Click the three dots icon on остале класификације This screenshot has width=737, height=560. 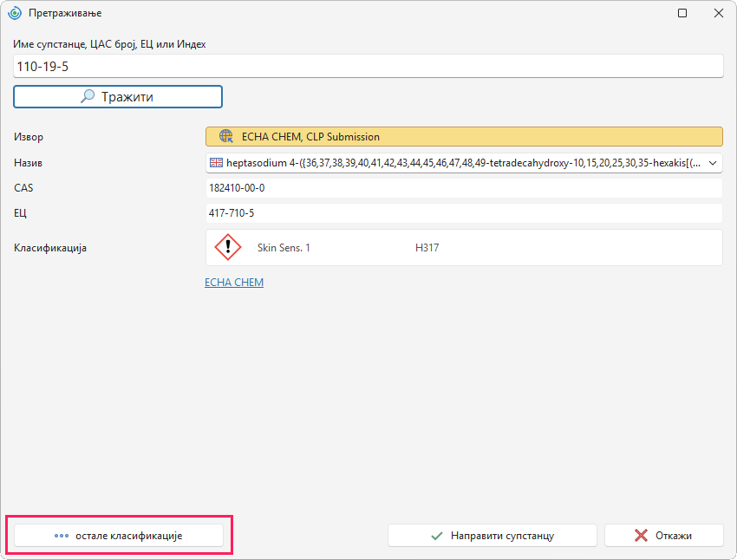[x=62, y=536]
